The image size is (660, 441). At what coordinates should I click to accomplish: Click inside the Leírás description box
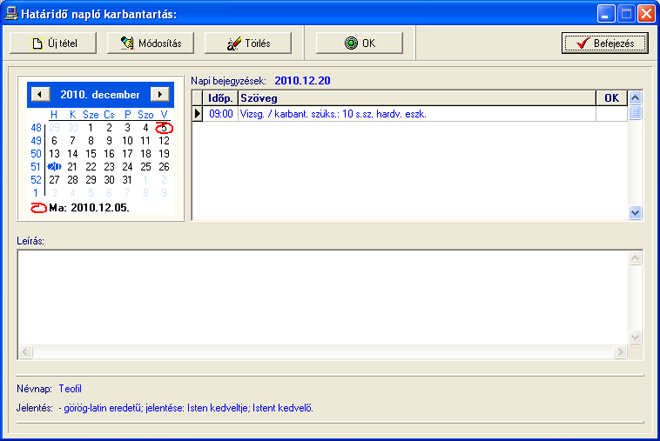(x=323, y=298)
